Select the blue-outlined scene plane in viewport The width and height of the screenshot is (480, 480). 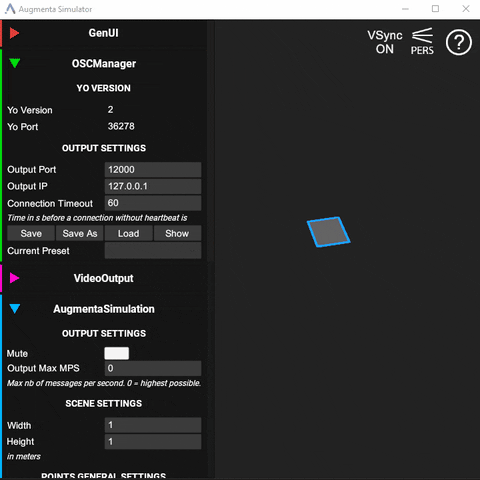pos(328,232)
